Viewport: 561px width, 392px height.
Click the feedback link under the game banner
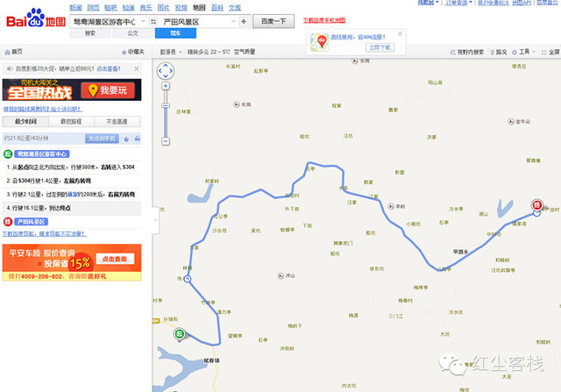tap(43, 110)
